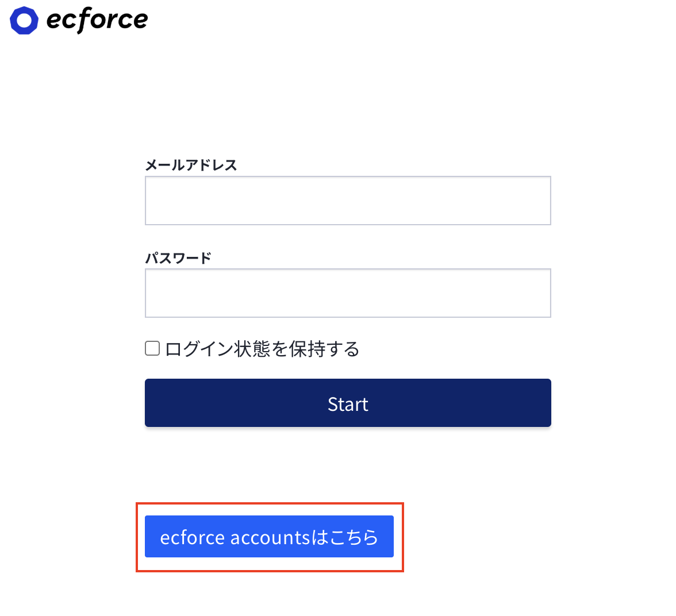Open the homepage via the ecforce logo
The height and width of the screenshot is (616, 676).
click(x=78, y=20)
